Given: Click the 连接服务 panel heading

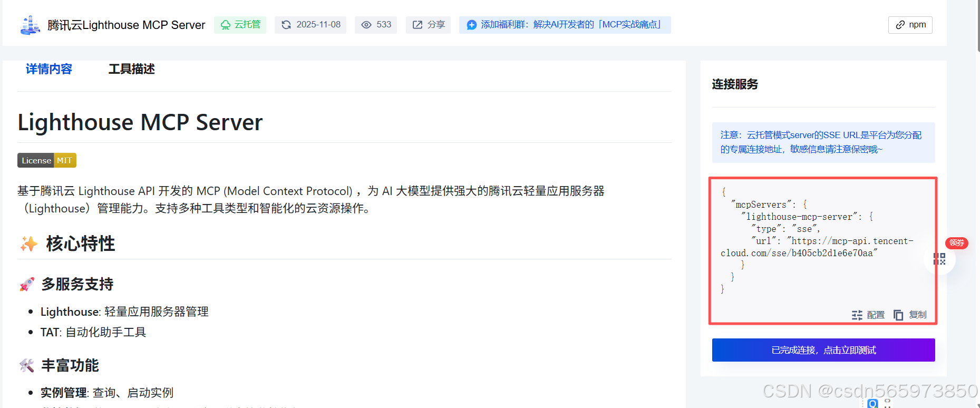Looking at the screenshot, I should [x=735, y=84].
